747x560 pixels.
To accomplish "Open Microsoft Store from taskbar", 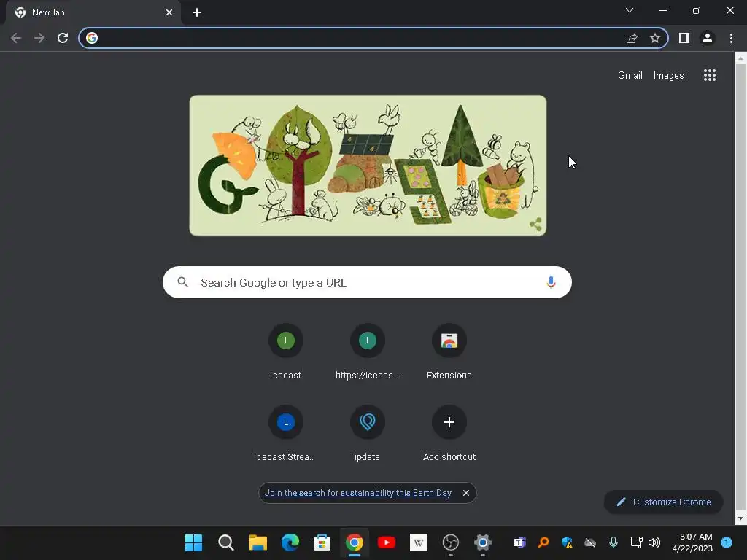I will (x=322, y=542).
